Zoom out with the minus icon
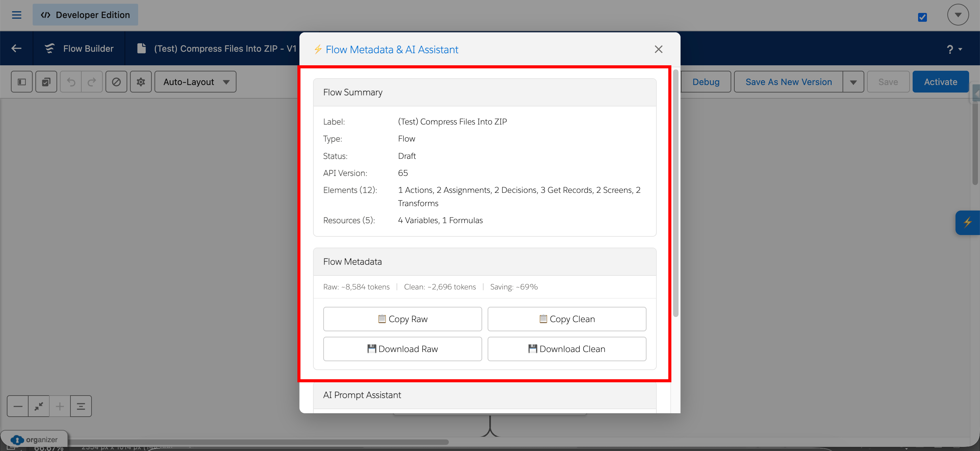Image resolution: width=980 pixels, height=451 pixels. coord(17,406)
